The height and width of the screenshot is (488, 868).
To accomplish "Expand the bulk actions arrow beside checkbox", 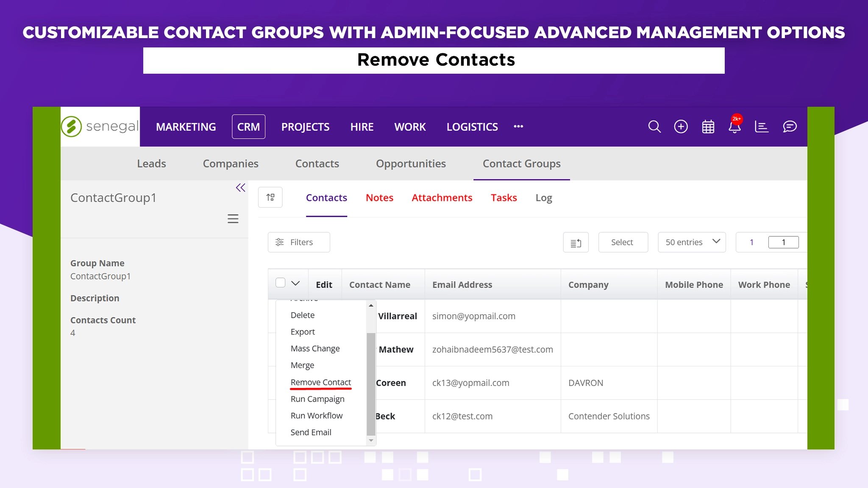I will [x=295, y=283].
